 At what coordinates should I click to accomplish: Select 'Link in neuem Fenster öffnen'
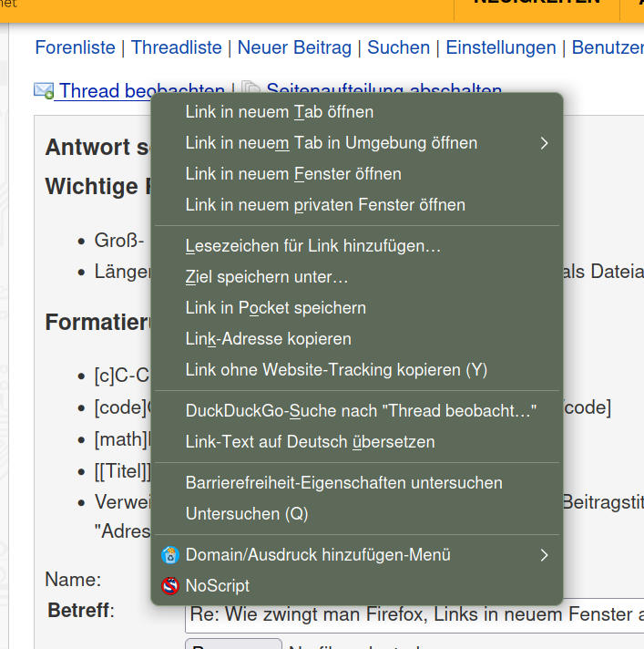click(292, 174)
